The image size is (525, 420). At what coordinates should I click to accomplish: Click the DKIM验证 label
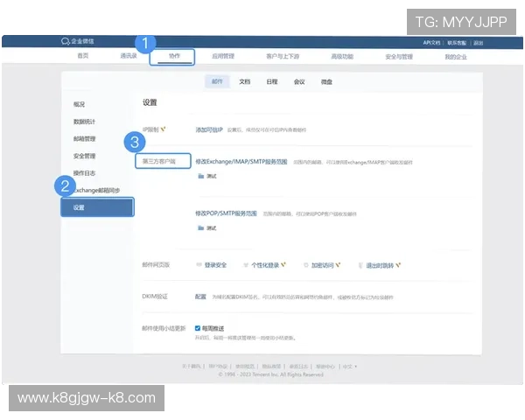coord(155,297)
